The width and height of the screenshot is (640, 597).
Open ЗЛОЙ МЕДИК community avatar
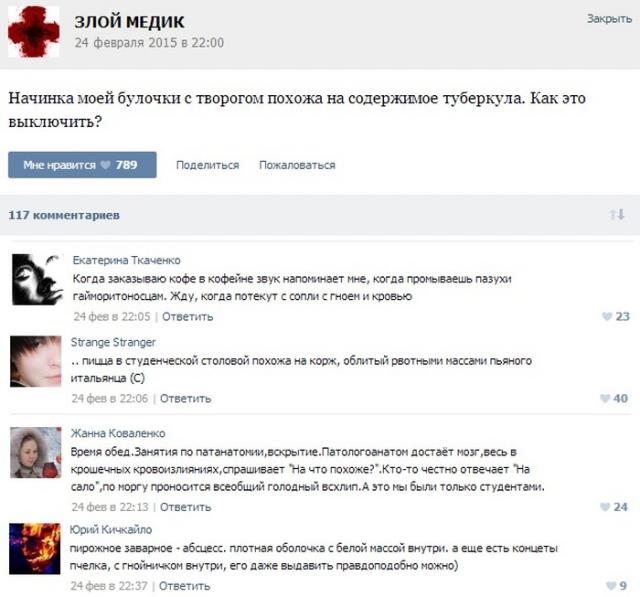pyautogui.click(x=34, y=32)
